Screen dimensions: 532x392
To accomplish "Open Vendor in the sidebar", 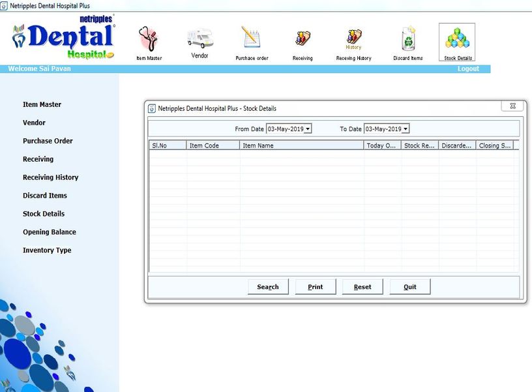I will coord(34,123).
